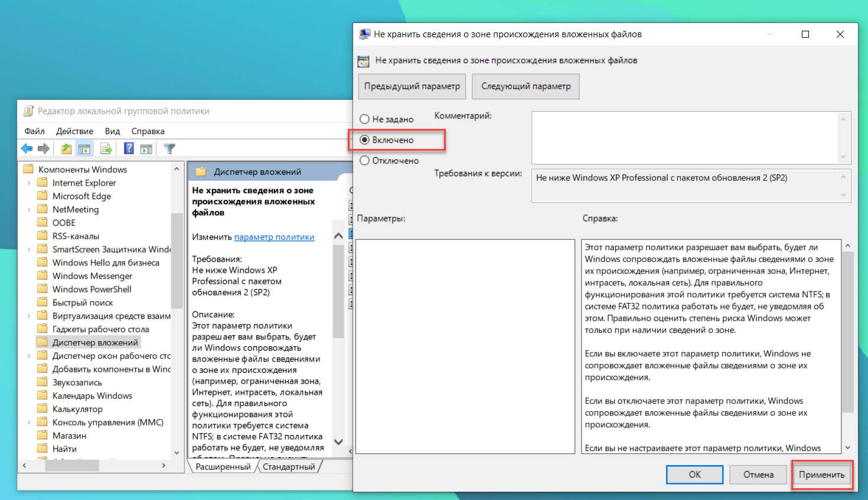Expand the Диспетчер окон рабочего стола node
Viewport: 868px width, 500px height.
29,356
